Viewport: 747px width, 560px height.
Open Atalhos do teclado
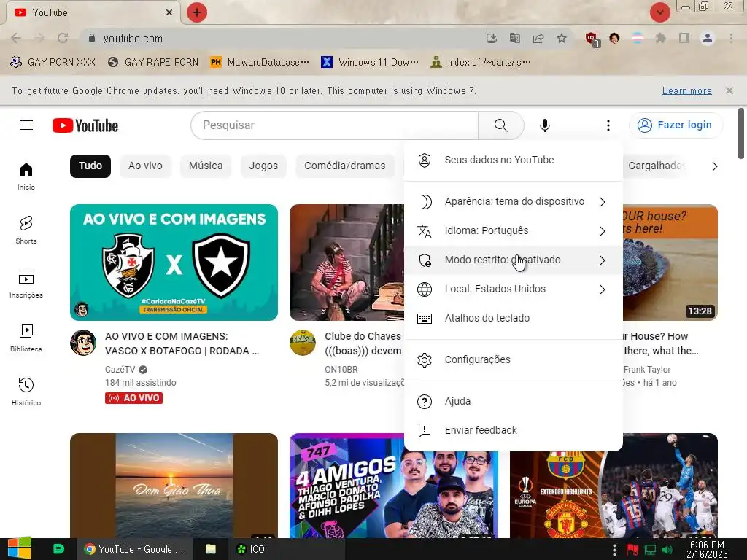click(x=513, y=318)
